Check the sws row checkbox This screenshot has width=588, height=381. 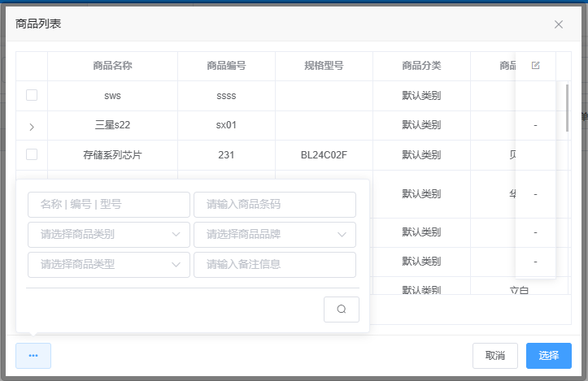pos(32,96)
